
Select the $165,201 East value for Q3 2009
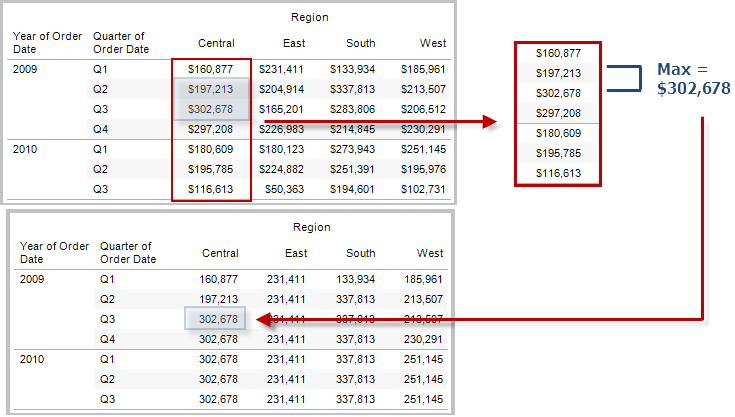click(x=280, y=109)
